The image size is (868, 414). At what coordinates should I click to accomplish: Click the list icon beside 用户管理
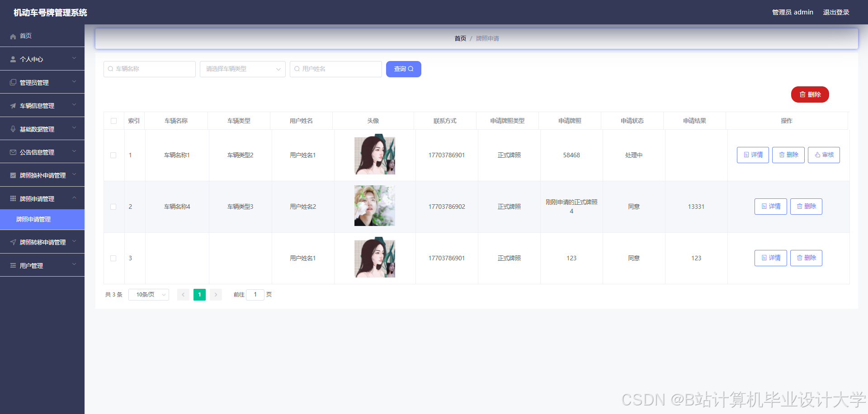click(13, 265)
